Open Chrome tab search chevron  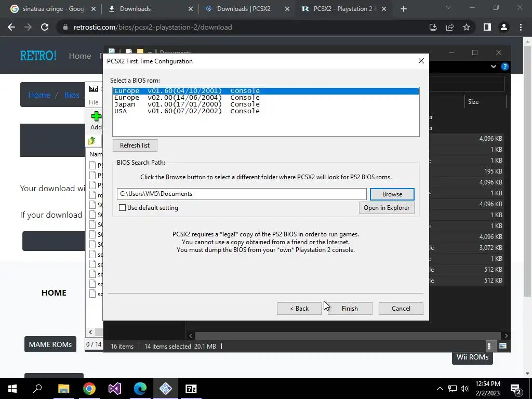pyautogui.click(x=448, y=7)
